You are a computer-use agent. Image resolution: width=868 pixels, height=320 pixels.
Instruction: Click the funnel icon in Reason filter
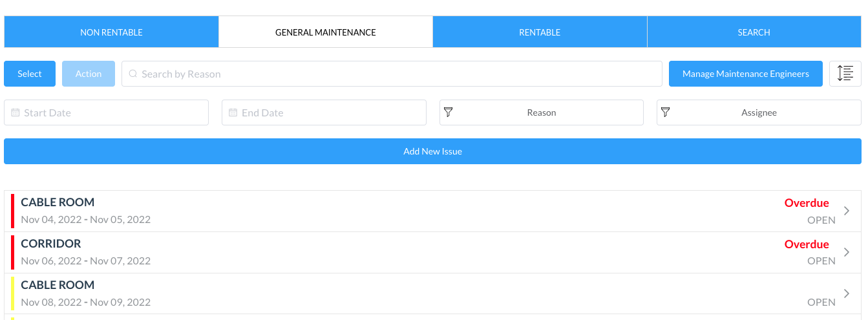click(449, 112)
